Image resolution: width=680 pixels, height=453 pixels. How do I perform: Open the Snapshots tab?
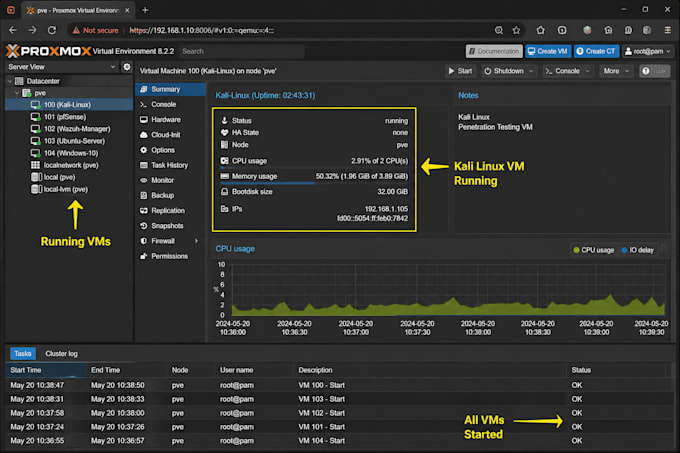click(x=170, y=225)
